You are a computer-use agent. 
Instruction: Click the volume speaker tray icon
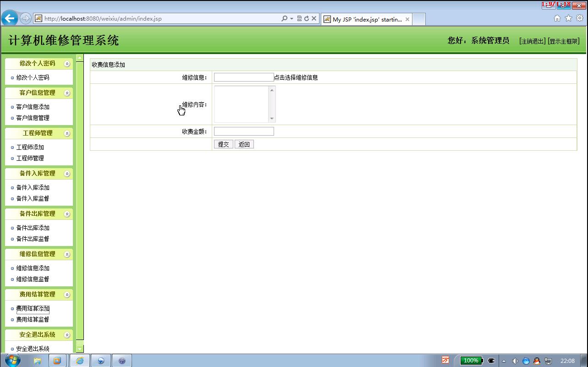[x=515, y=361]
